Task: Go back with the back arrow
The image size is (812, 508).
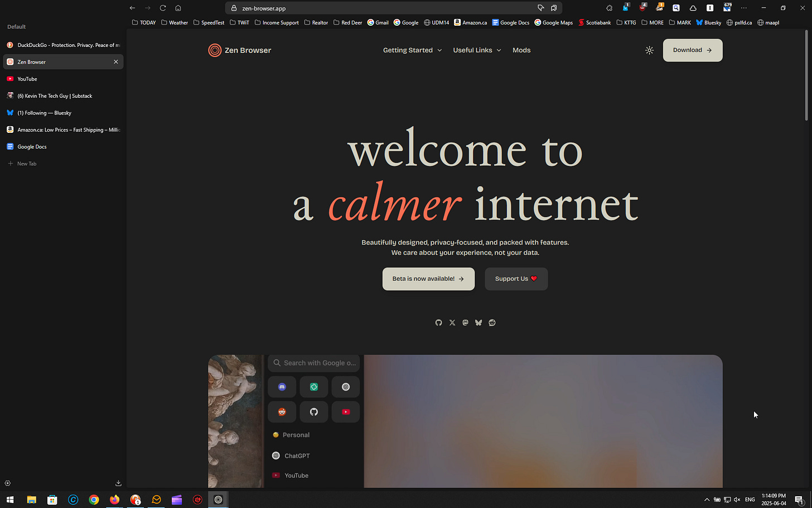Action: coord(132,8)
